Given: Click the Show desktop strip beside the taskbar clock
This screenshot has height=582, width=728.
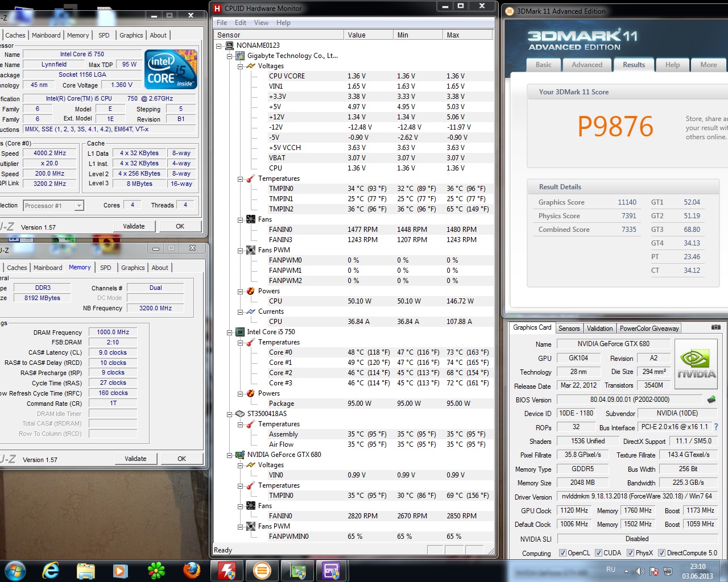Looking at the screenshot, I should [724, 571].
